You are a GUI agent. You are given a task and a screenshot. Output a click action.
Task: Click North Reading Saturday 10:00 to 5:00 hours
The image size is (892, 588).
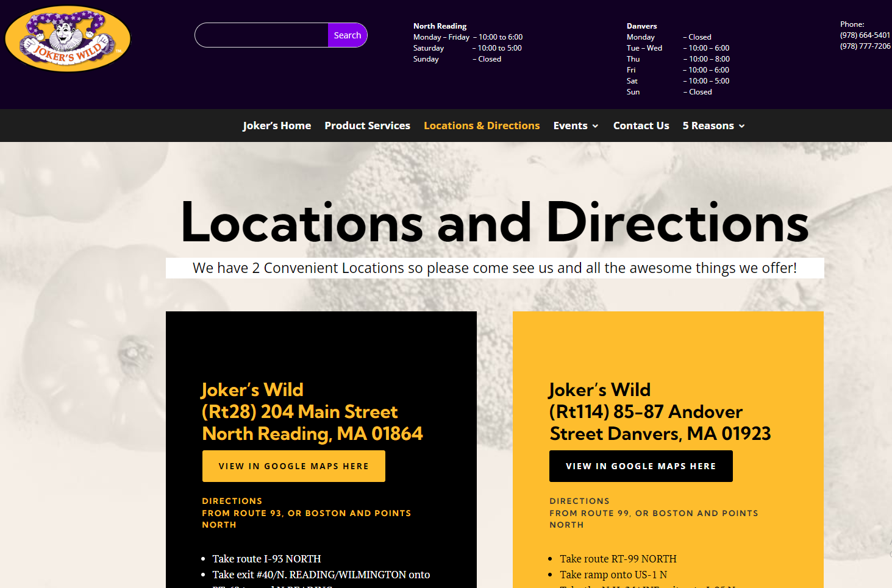click(x=468, y=48)
